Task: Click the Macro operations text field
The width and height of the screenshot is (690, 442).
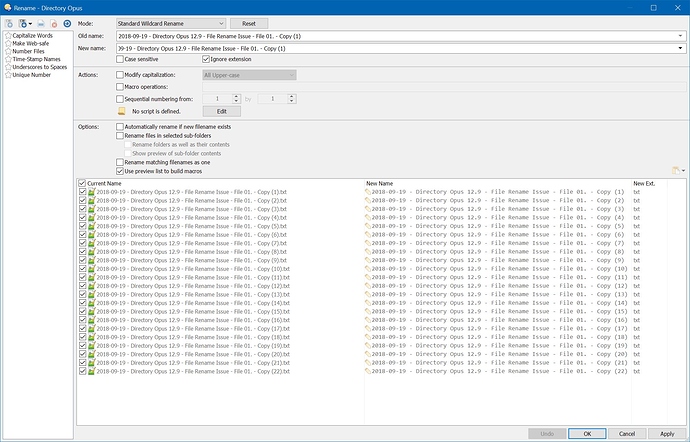Action: [x=444, y=87]
